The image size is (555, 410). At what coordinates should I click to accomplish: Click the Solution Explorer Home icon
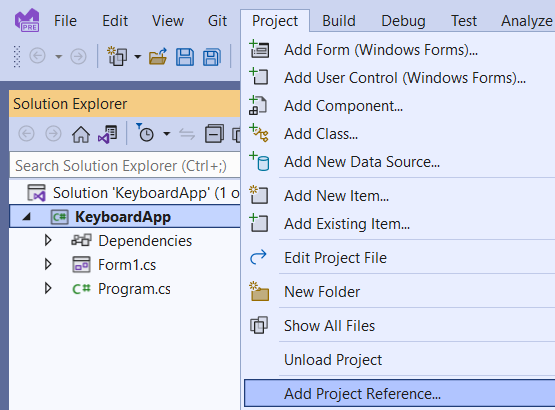(x=81, y=134)
